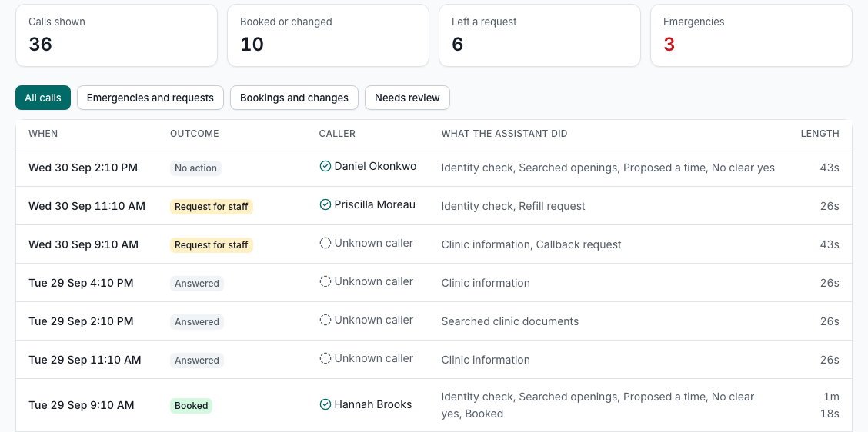The height and width of the screenshot is (432, 868).
Task: Switch to Bookings and changes filter
Action: point(294,98)
